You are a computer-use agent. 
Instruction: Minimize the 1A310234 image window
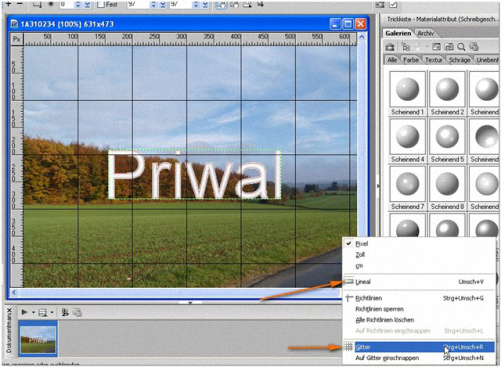point(336,24)
